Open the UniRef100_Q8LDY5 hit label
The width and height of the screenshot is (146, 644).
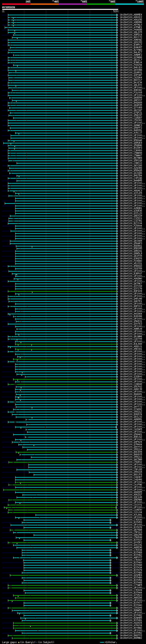(131, 32)
